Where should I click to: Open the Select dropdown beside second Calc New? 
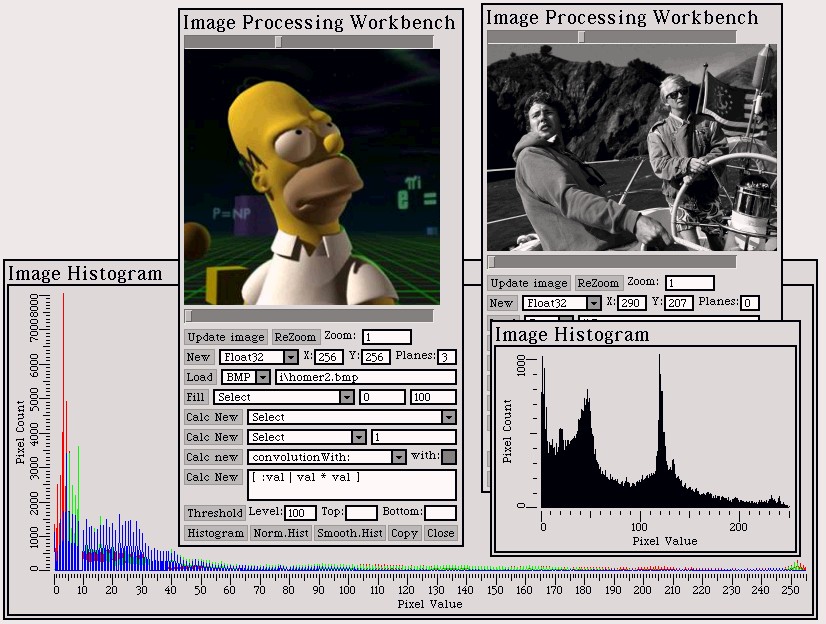[x=359, y=437]
